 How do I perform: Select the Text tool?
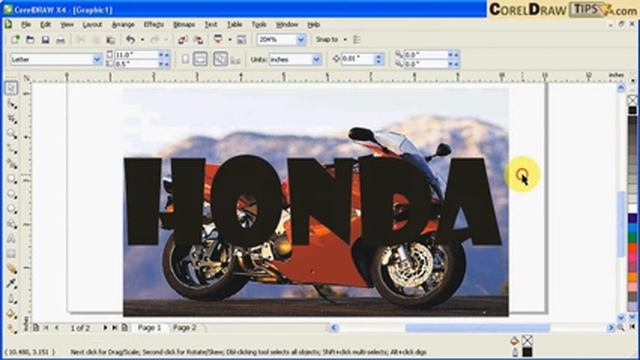pyautogui.click(x=11, y=239)
